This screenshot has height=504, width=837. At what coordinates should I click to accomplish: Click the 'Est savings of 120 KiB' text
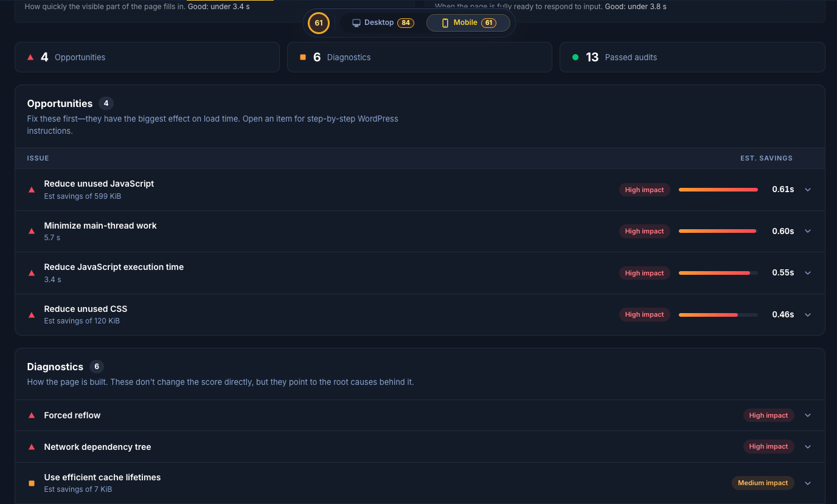pos(82,321)
